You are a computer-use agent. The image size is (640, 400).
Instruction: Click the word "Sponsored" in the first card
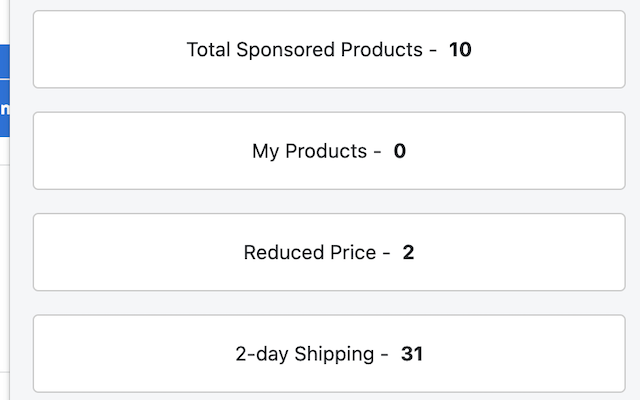click(285, 50)
